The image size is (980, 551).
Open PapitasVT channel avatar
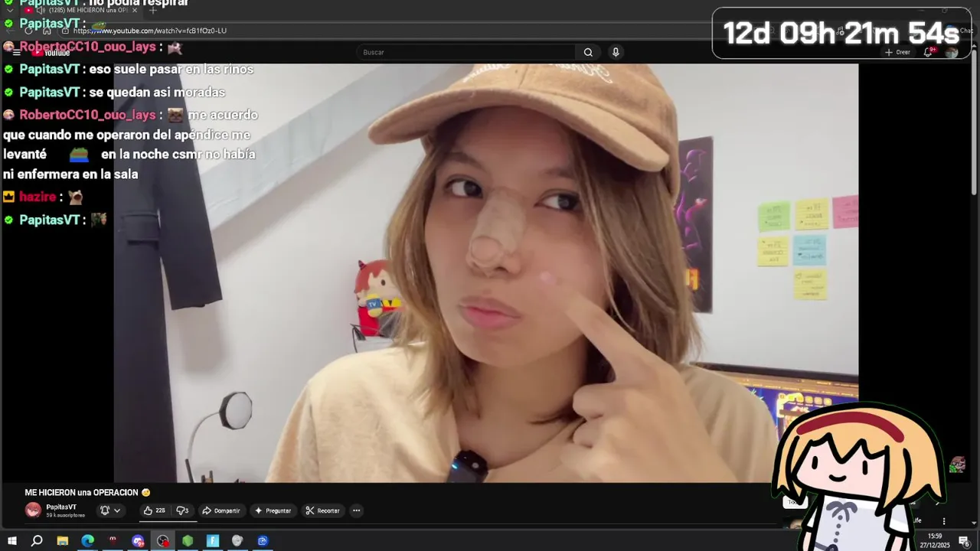point(33,510)
